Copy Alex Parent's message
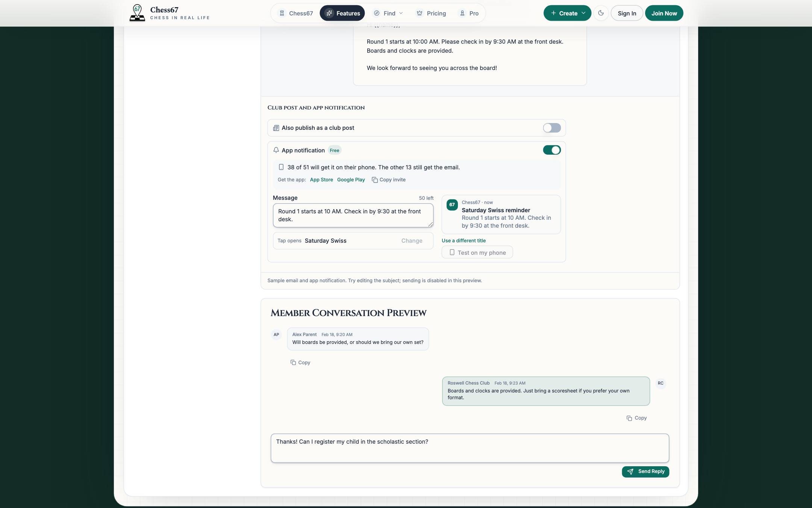This screenshot has width=812, height=508. [300, 363]
